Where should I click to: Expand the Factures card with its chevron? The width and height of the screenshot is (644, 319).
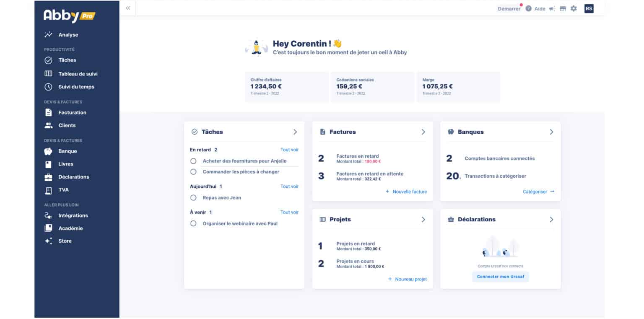[423, 132]
